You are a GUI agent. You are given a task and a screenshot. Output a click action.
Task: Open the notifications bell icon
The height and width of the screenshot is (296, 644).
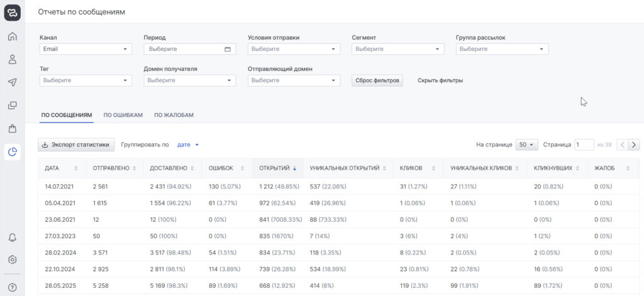coord(12,238)
